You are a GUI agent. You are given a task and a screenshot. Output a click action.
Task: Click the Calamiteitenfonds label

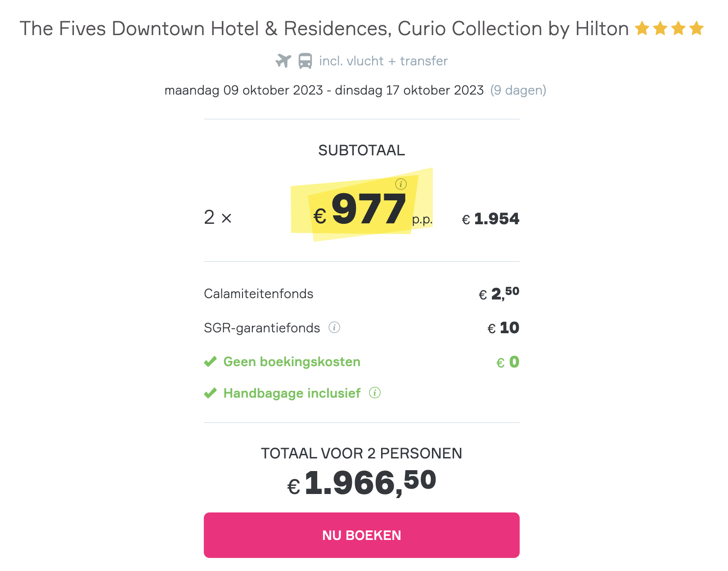[x=259, y=294]
